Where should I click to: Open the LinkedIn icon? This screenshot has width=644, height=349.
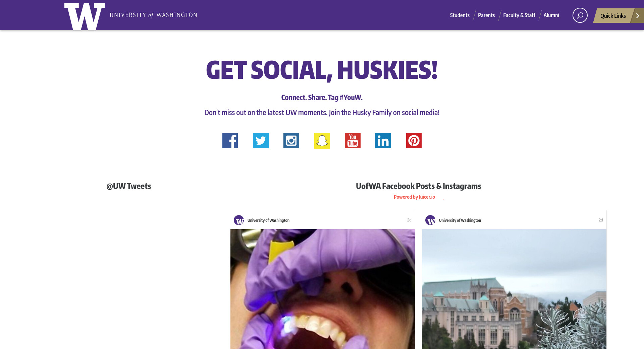click(x=383, y=141)
